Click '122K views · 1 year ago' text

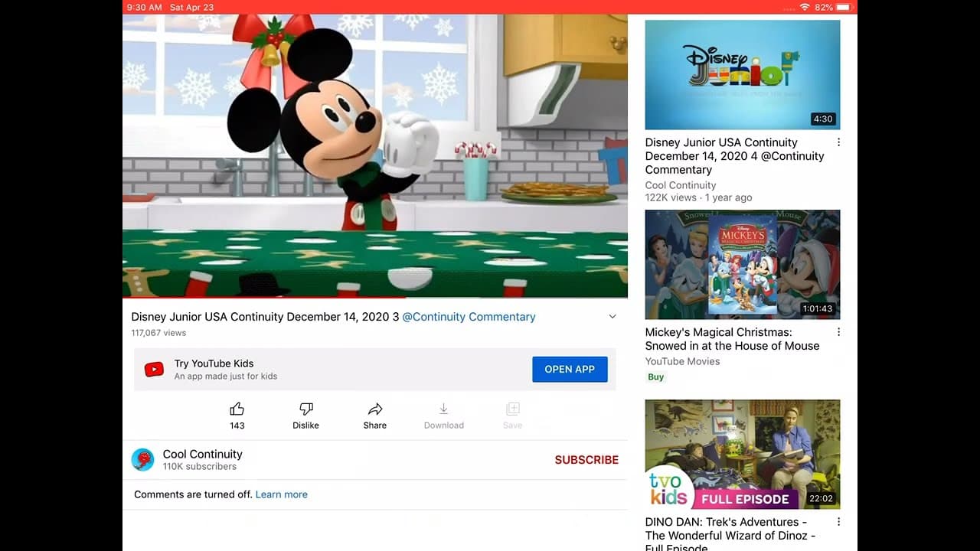[x=699, y=197]
